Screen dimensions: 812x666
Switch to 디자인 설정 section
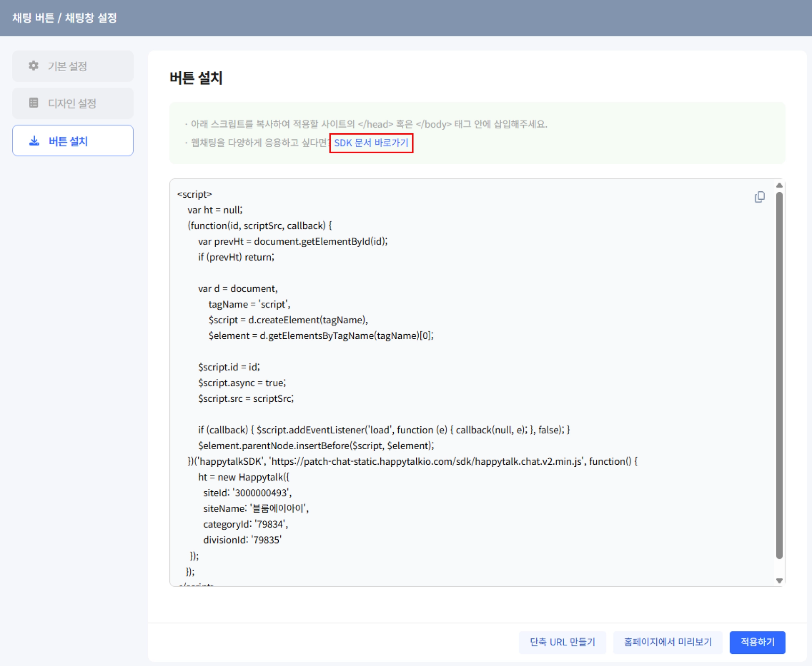[x=73, y=103]
